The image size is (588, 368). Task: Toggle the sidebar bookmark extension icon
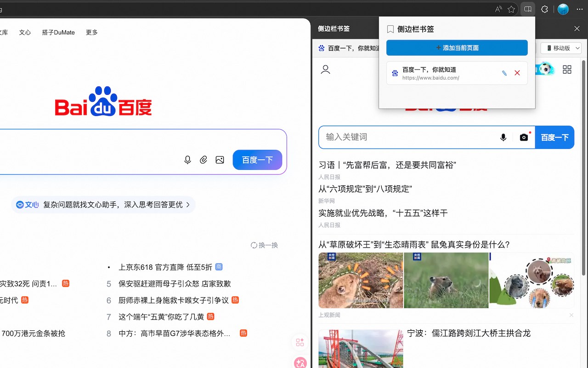[528, 9]
